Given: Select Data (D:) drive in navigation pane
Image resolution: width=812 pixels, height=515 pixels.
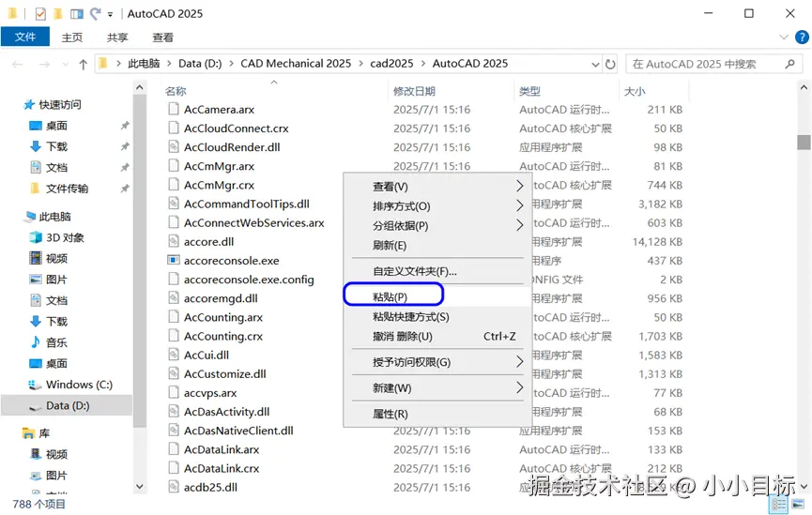Looking at the screenshot, I should 68,406.
